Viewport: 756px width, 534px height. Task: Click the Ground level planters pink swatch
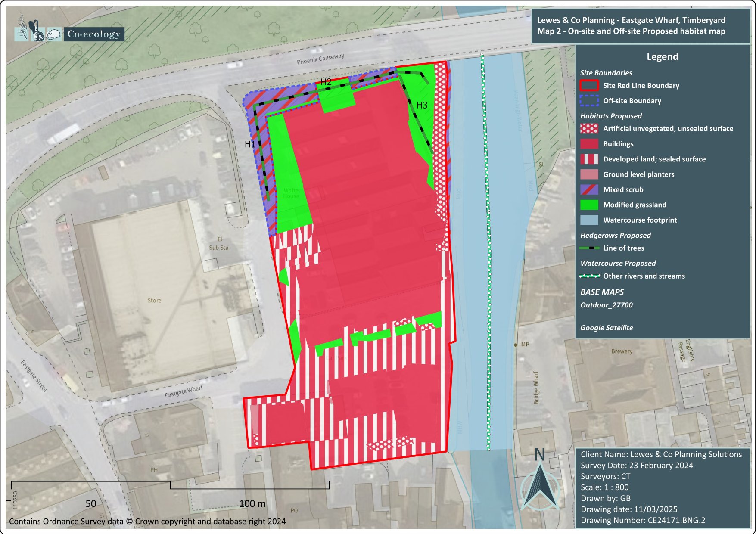click(589, 174)
